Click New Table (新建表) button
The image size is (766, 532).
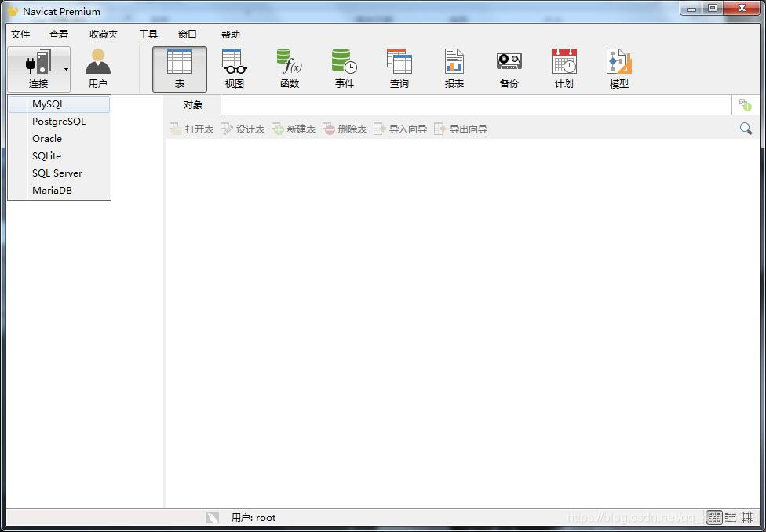(294, 129)
